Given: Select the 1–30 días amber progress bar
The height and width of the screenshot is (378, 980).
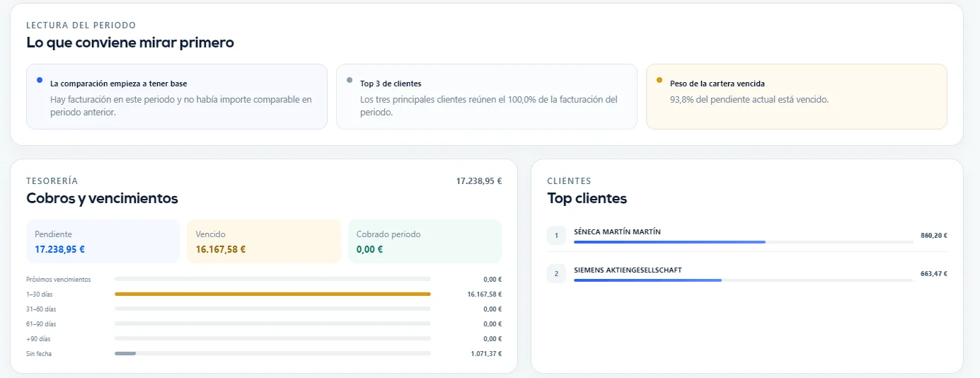Looking at the screenshot, I should (272, 294).
